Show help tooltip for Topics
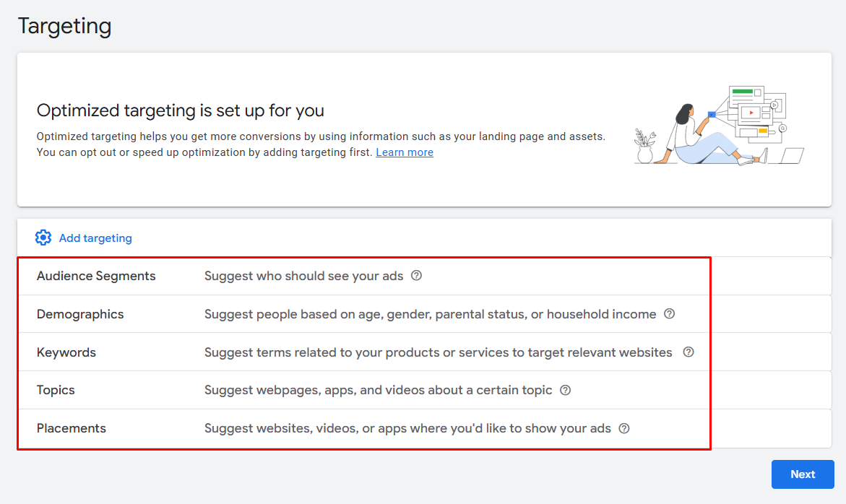This screenshot has height=504, width=846. point(566,390)
